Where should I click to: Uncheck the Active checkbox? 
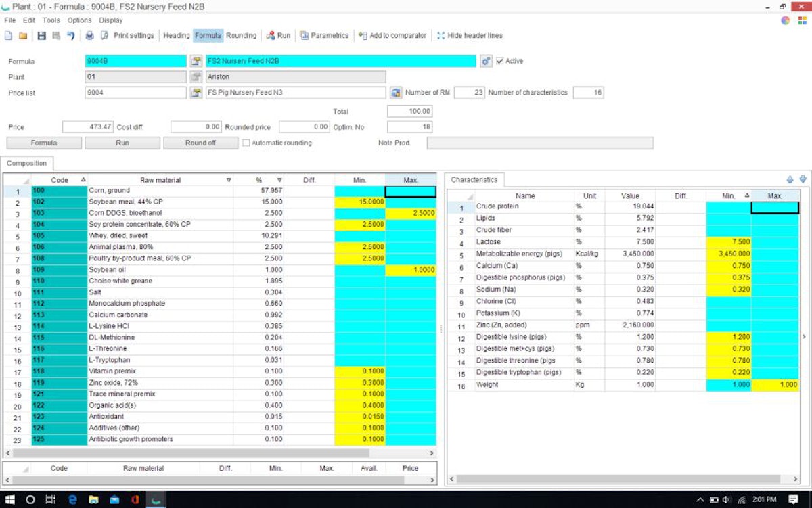[500, 61]
